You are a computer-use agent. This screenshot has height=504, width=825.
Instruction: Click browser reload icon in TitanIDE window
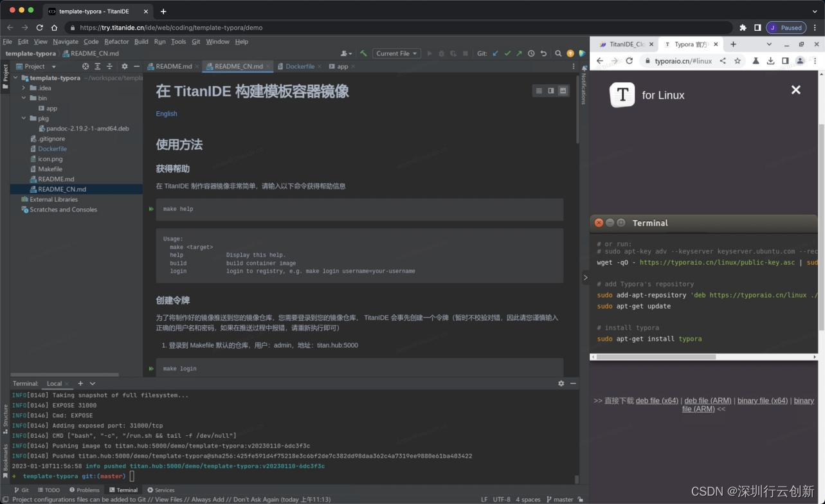39,28
